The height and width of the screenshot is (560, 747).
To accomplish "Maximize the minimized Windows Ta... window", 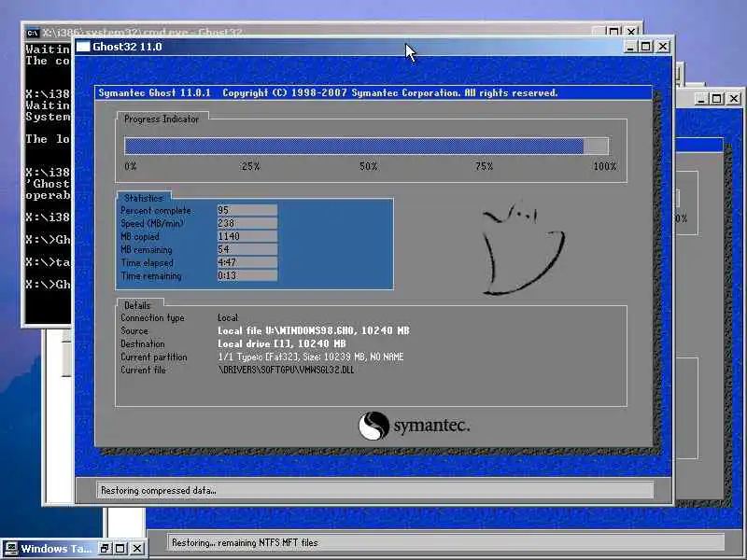I will 120,549.
